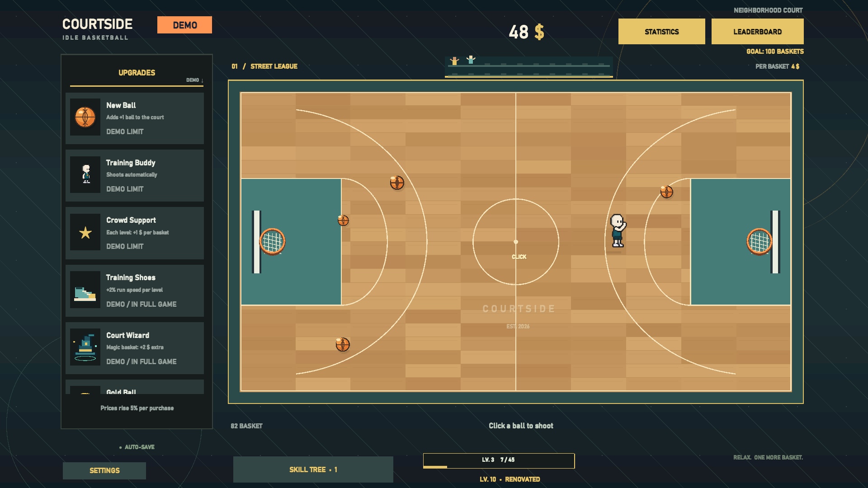Click the player character on court
This screenshot has height=488, width=868.
tap(618, 231)
